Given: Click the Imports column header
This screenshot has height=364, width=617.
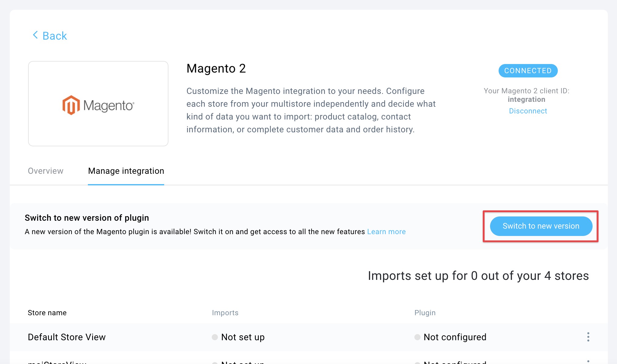Looking at the screenshot, I should point(225,313).
